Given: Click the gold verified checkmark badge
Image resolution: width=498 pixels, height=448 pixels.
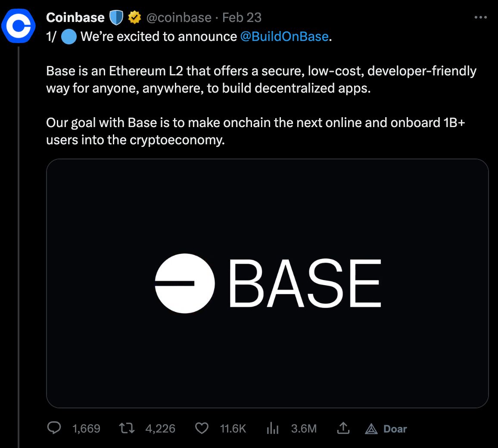Looking at the screenshot, I should click(135, 18).
